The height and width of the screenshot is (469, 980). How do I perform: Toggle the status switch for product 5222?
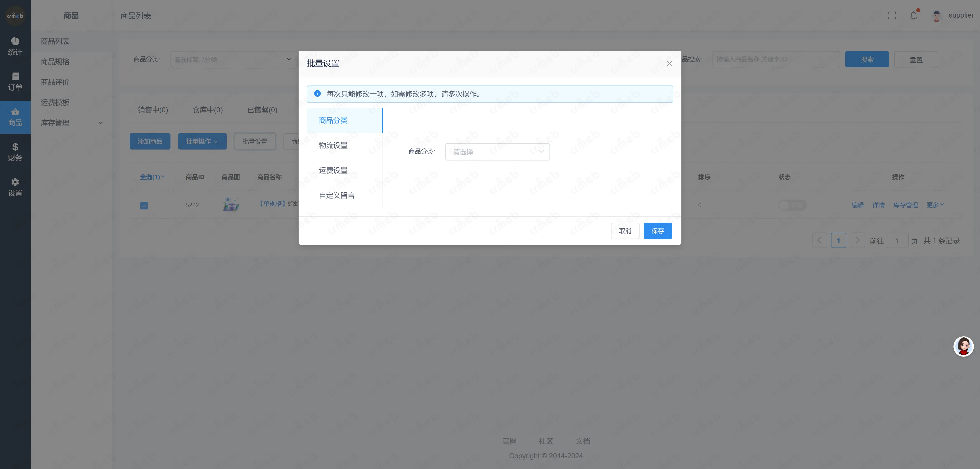pos(792,205)
